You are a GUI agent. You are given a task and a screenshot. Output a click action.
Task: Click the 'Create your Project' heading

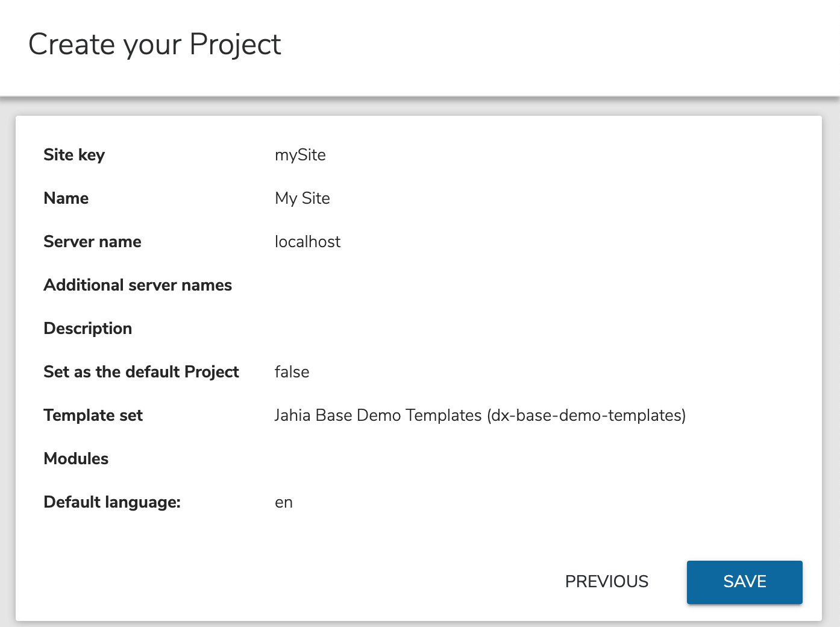[x=155, y=45]
